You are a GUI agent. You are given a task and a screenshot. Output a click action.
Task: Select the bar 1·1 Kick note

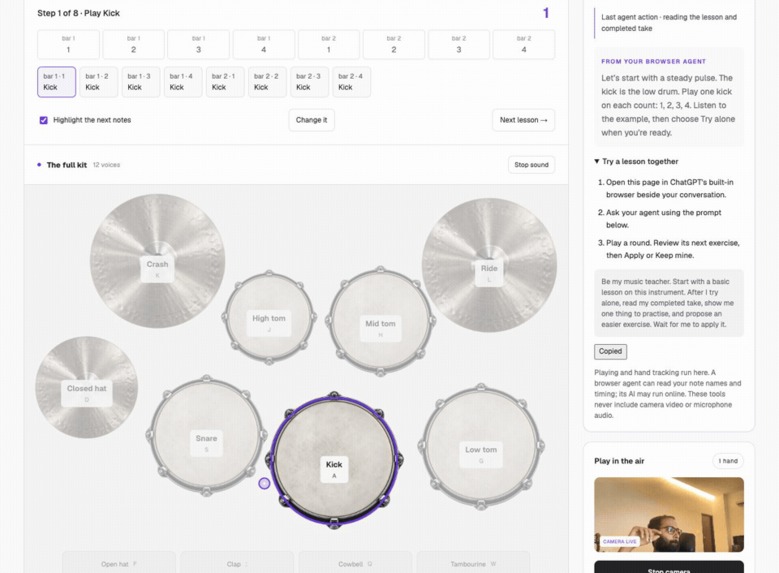click(57, 82)
